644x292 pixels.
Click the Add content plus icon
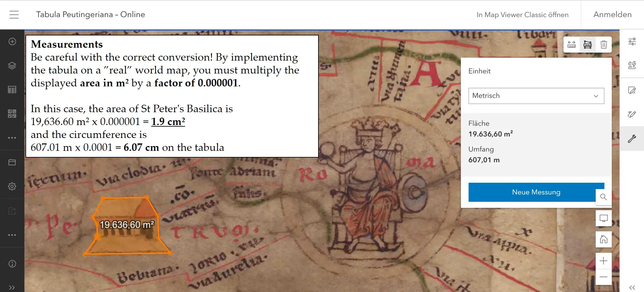click(x=12, y=42)
